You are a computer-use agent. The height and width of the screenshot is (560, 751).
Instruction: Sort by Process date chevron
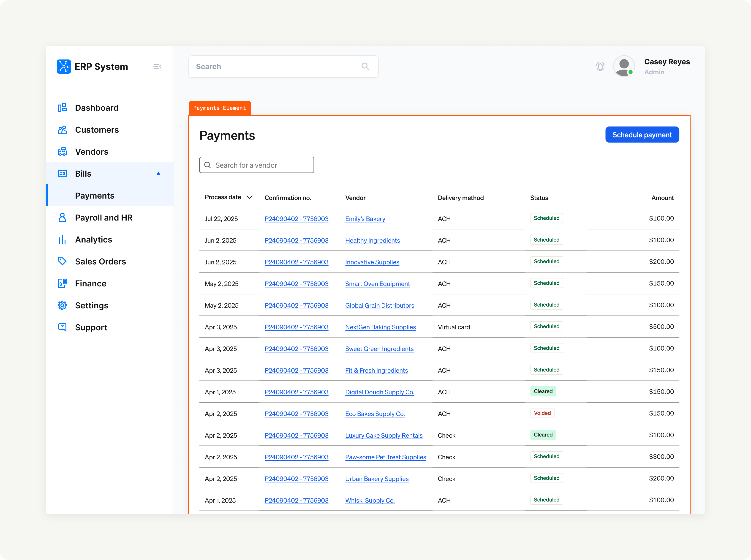click(x=249, y=197)
